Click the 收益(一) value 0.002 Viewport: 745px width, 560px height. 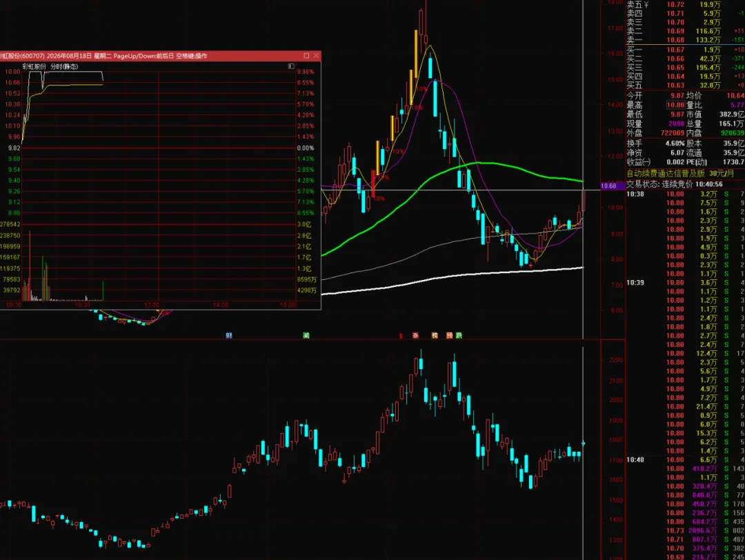click(675, 163)
